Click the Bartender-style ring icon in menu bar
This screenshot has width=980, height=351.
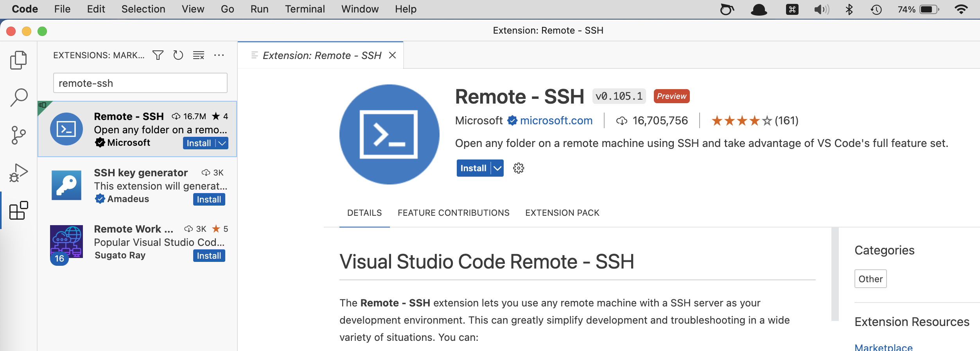click(x=727, y=9)
